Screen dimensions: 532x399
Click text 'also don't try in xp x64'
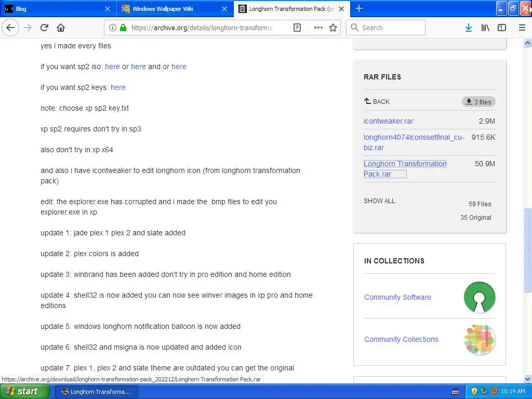pos(77,150)
